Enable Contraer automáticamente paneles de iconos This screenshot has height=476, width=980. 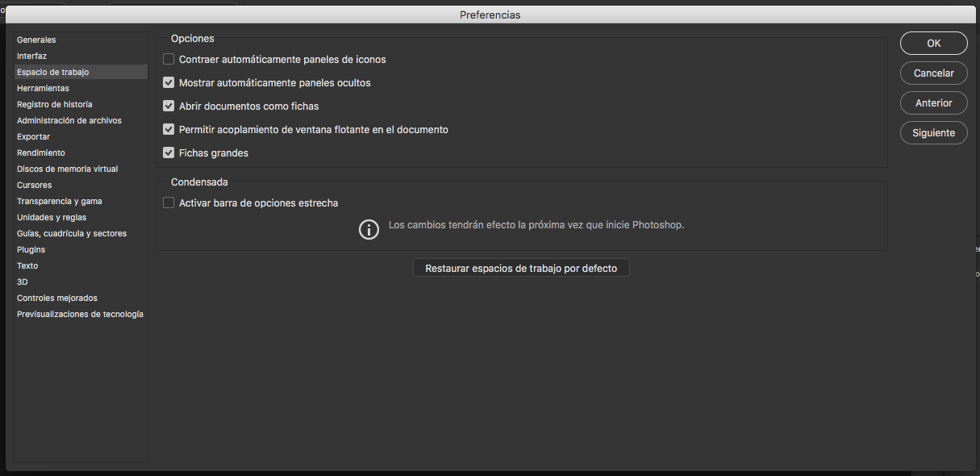169,59
